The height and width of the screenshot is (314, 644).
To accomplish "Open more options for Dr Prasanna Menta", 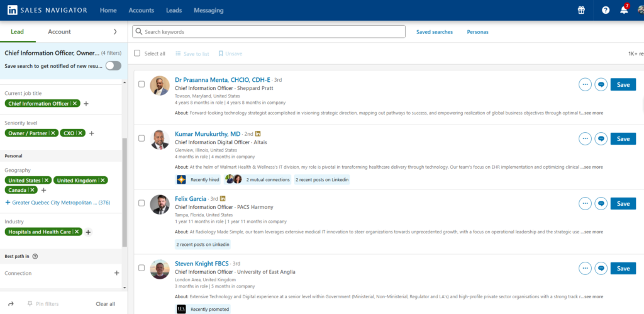I will (586, 85).
